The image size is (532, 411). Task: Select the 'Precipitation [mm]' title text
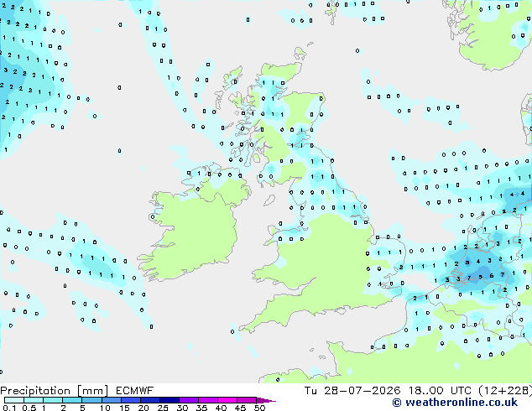click(55, 391)
